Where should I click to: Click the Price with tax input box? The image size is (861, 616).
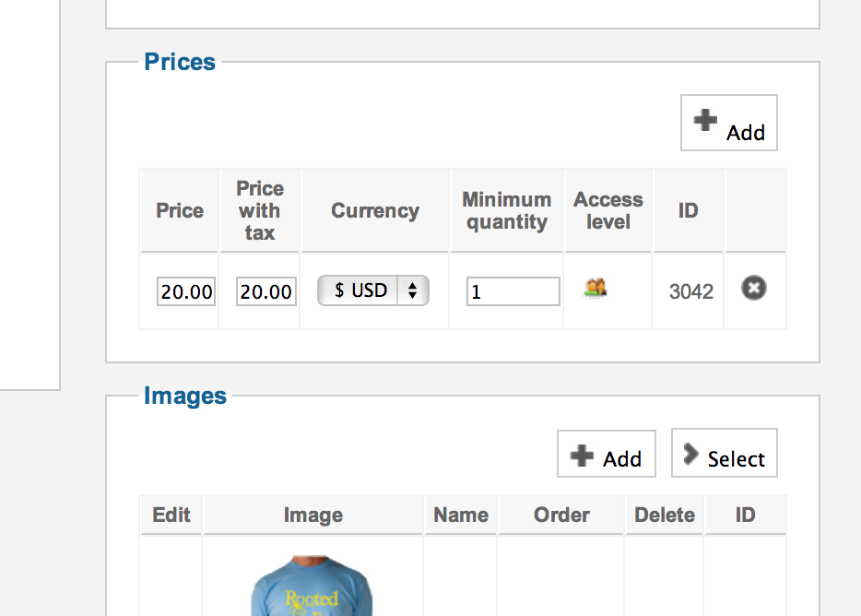point(266,292)
